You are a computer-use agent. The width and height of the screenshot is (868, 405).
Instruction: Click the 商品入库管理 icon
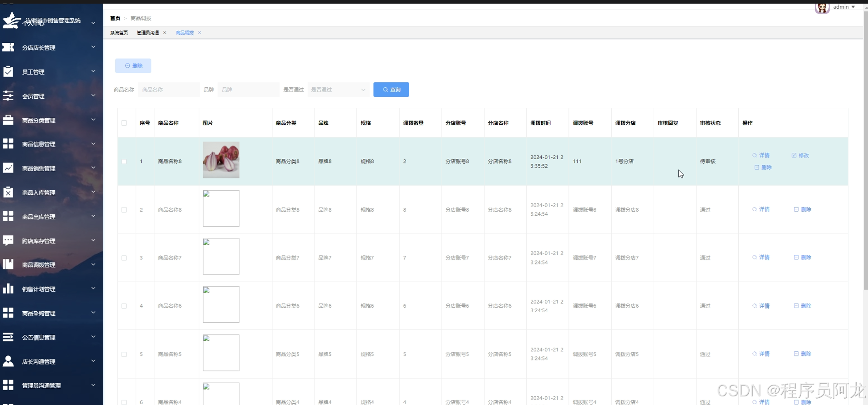8,192
